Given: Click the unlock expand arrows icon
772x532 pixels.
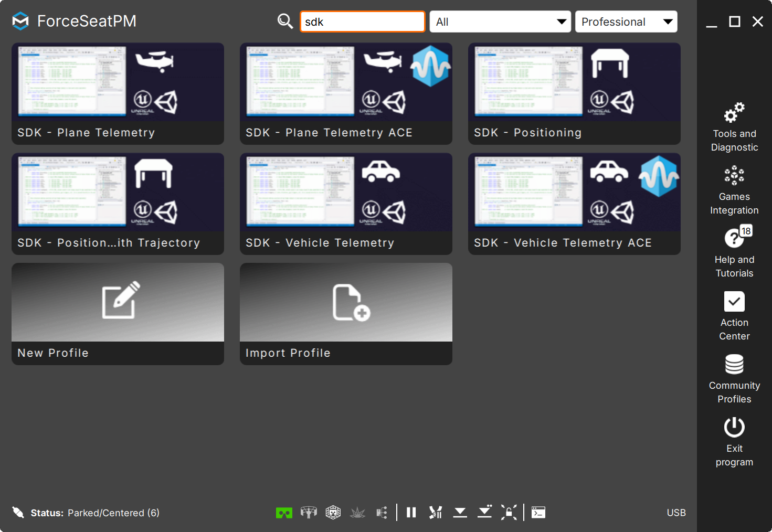Looking at the screenshot, I should (509, 513).
